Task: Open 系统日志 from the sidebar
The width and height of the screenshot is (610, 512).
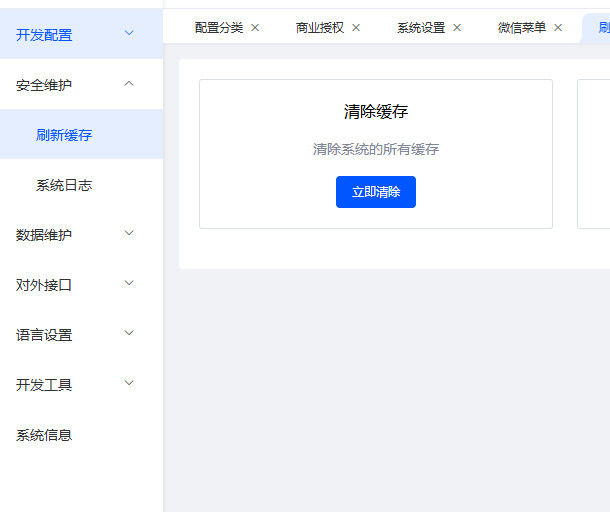Action: 64,185
